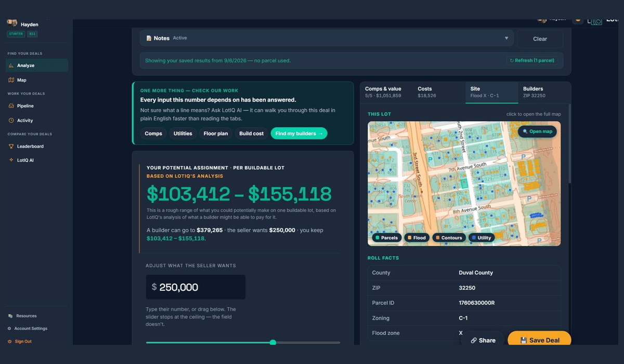
Task: Open the Analyze page in the sidebar
Action: click(x=37, y=66)
